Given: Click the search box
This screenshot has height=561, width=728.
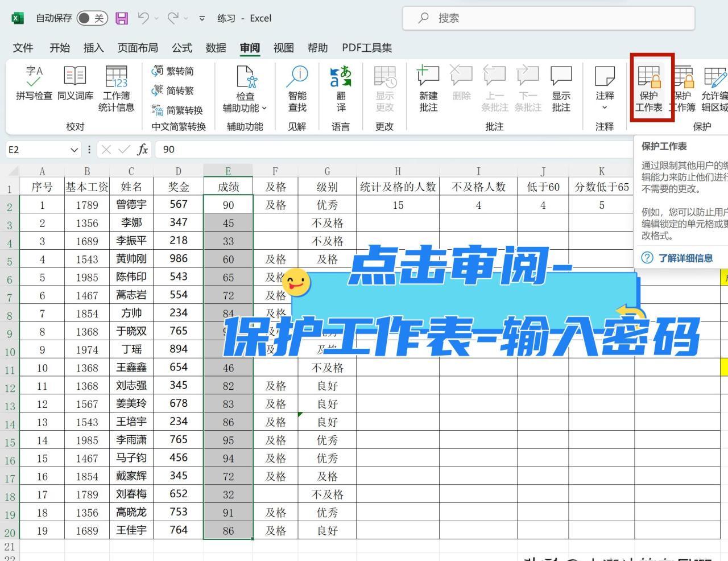Looking at the screenshot, I should click(x=548, y=18).
